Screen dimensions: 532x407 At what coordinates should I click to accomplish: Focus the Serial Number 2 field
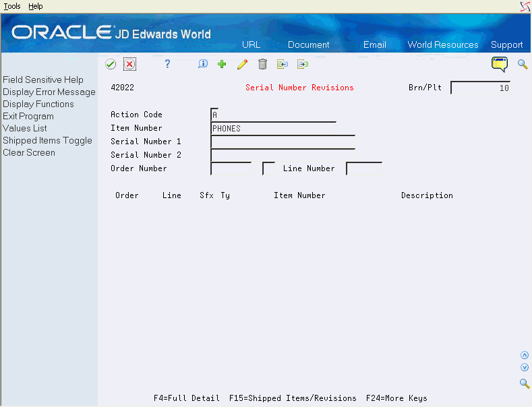click(x=283, y=156)
